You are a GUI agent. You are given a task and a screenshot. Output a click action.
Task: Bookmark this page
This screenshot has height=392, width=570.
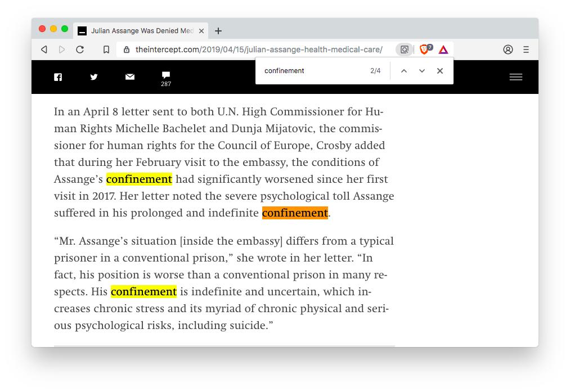click(106, 49)
